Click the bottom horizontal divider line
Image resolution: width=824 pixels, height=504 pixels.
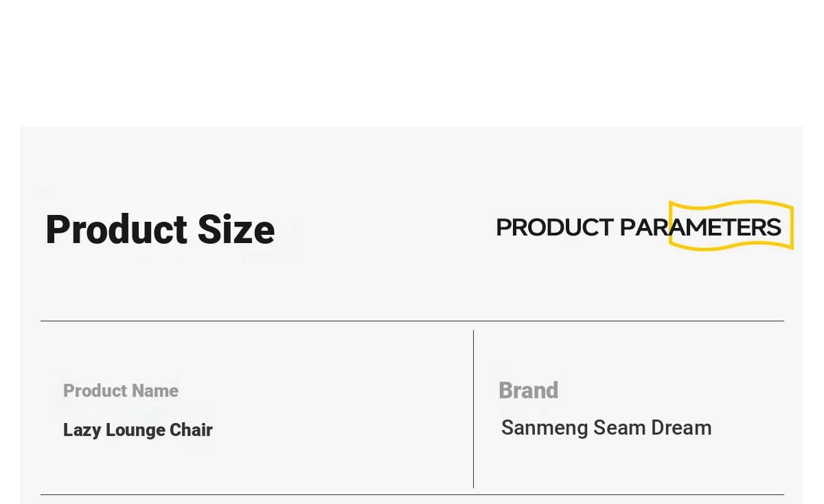(x=412, y=494)
